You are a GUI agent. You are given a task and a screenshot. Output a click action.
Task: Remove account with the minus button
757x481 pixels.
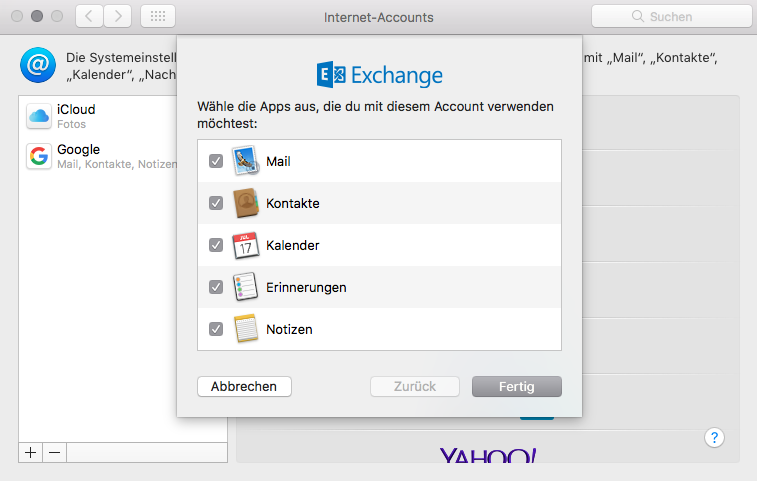[55, 453]
